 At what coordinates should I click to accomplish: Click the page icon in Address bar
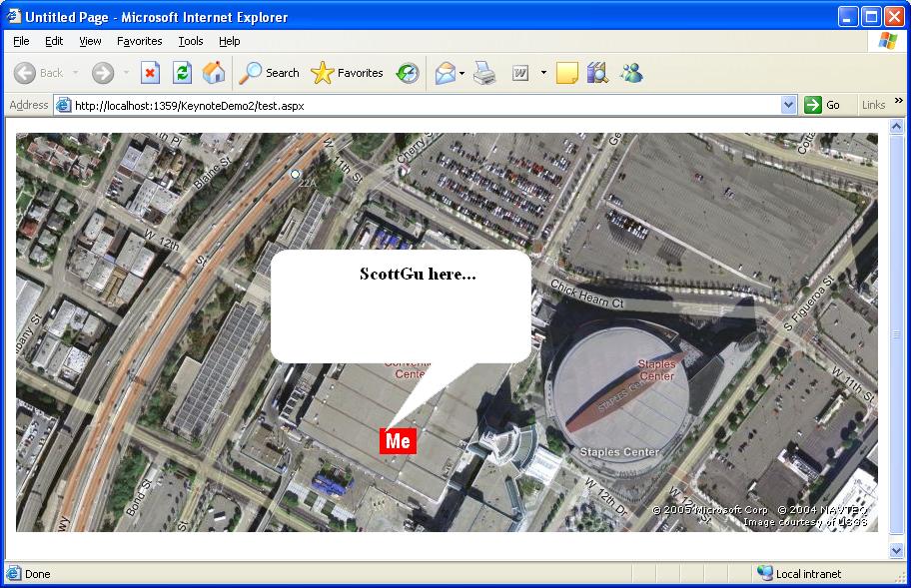point(63,105)
